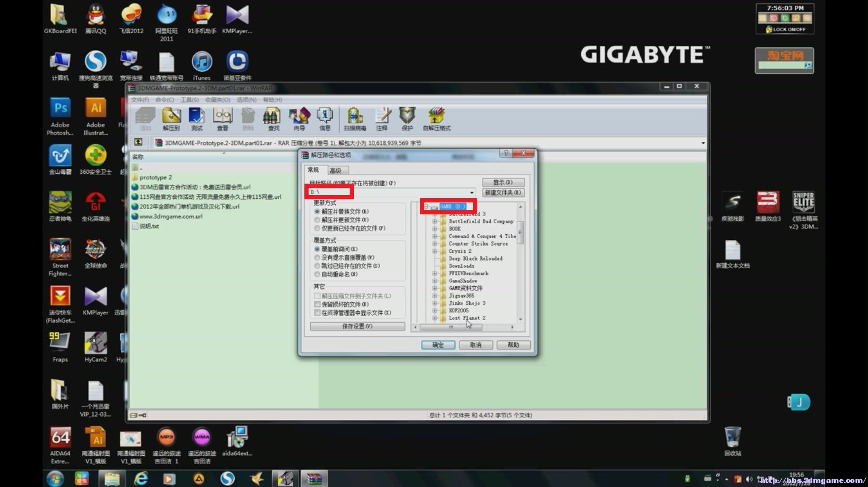Image resolution: width=868 pixels, height=487 pixels.
Task: Open WinRAR archive path bar dropdown
Action: coord(703,143)
